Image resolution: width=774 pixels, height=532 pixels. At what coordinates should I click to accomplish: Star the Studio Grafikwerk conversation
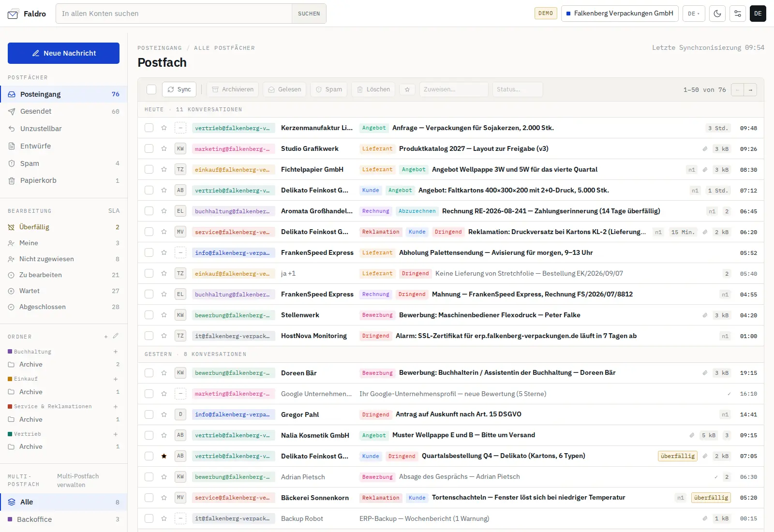coord(164,148)
